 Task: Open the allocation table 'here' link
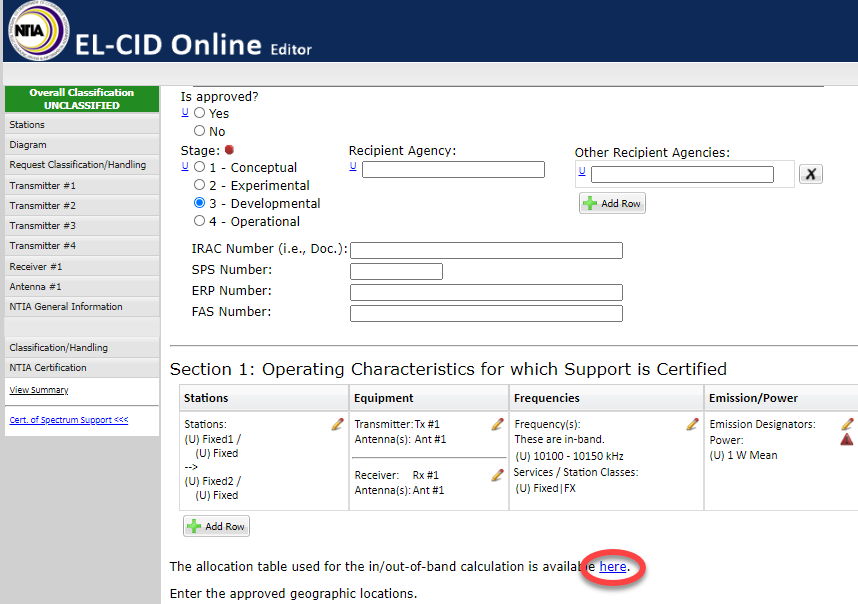pos(613,567)
